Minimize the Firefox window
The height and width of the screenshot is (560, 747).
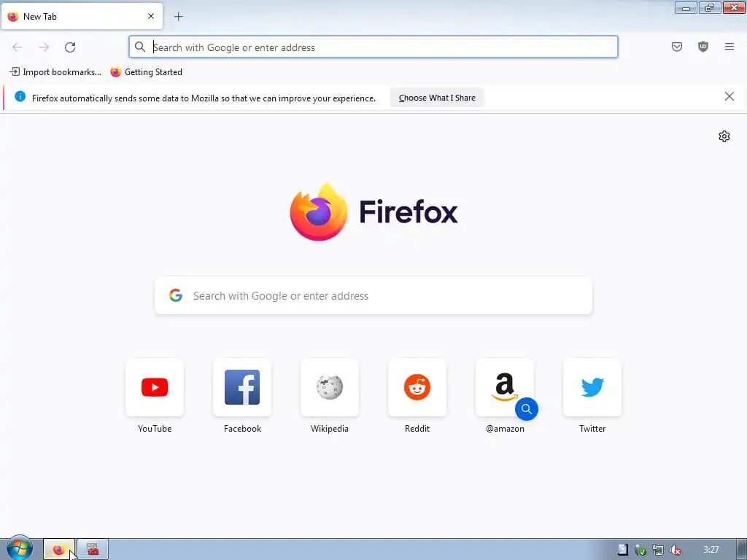pyautogui.click(x=686, y=7)
